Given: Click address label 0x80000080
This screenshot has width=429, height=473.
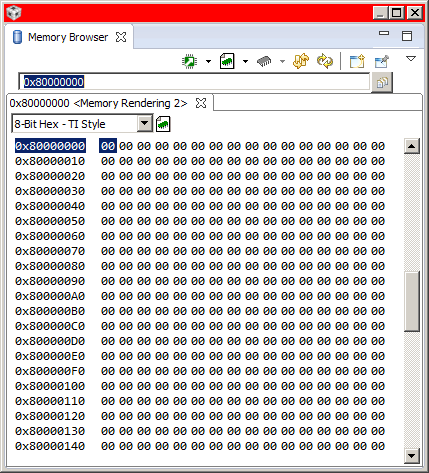Looking at the screenshot, I should click(50, 266).
